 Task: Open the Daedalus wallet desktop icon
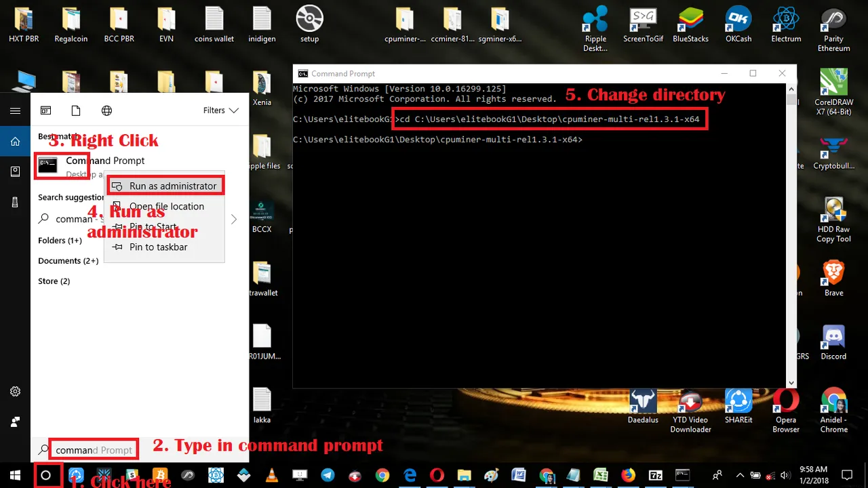(643, 405)
